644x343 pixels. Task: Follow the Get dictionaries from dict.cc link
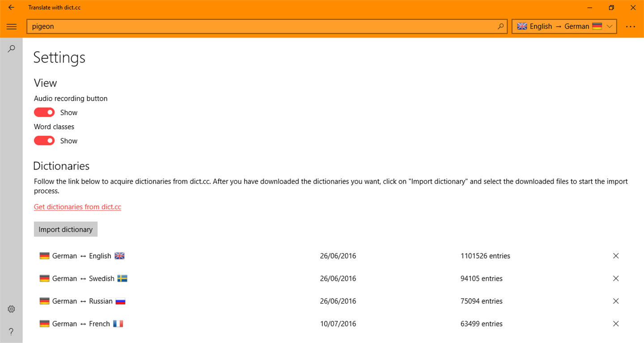coord(77,207)
